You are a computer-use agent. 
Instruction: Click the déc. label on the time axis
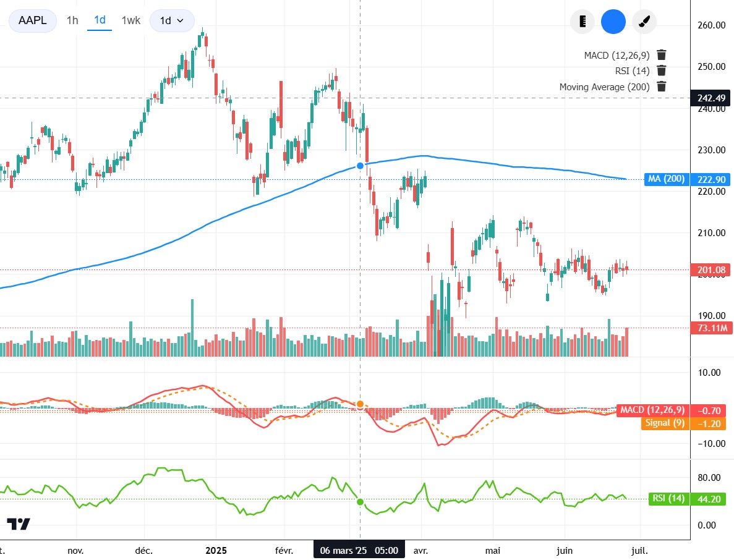(143, 551)
